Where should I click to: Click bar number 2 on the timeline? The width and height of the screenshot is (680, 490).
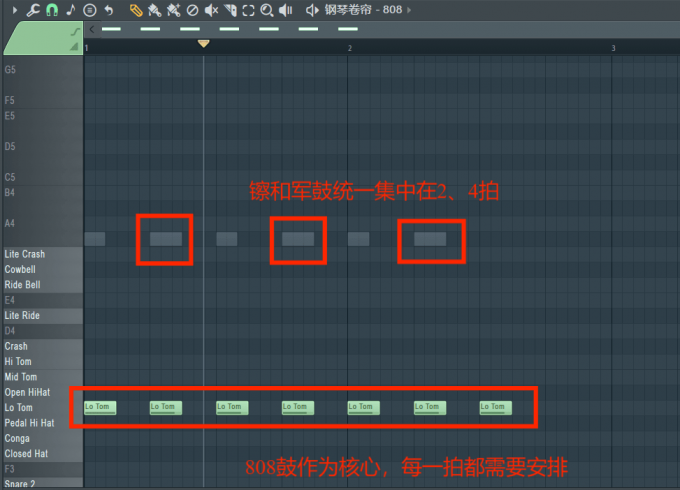point(350,48)
